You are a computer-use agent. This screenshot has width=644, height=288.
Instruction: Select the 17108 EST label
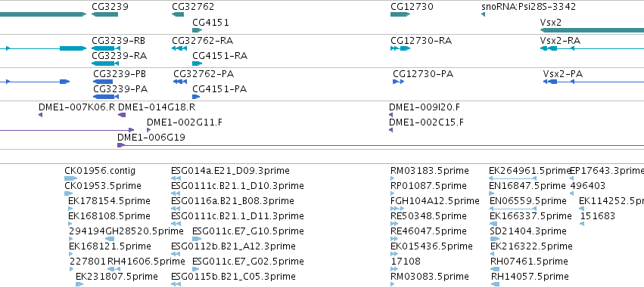406,262
